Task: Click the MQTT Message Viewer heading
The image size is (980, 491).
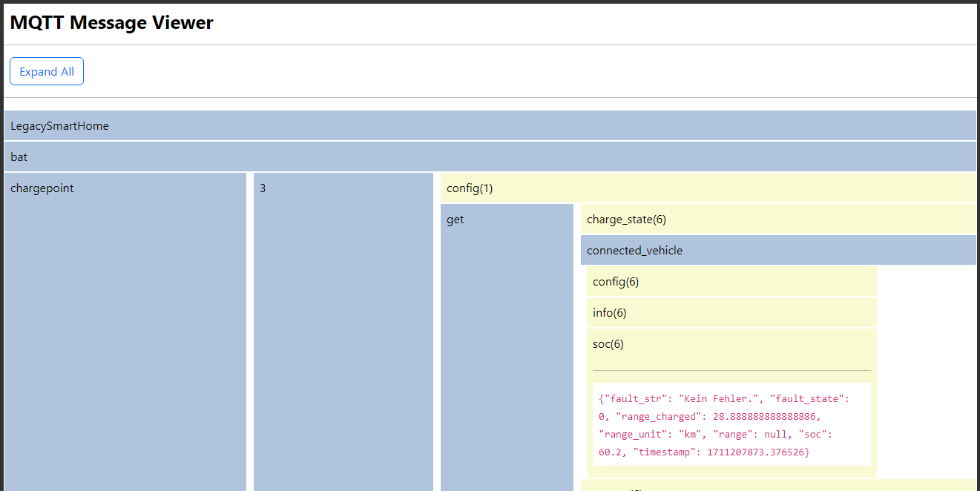Action: tap(112, 23)
